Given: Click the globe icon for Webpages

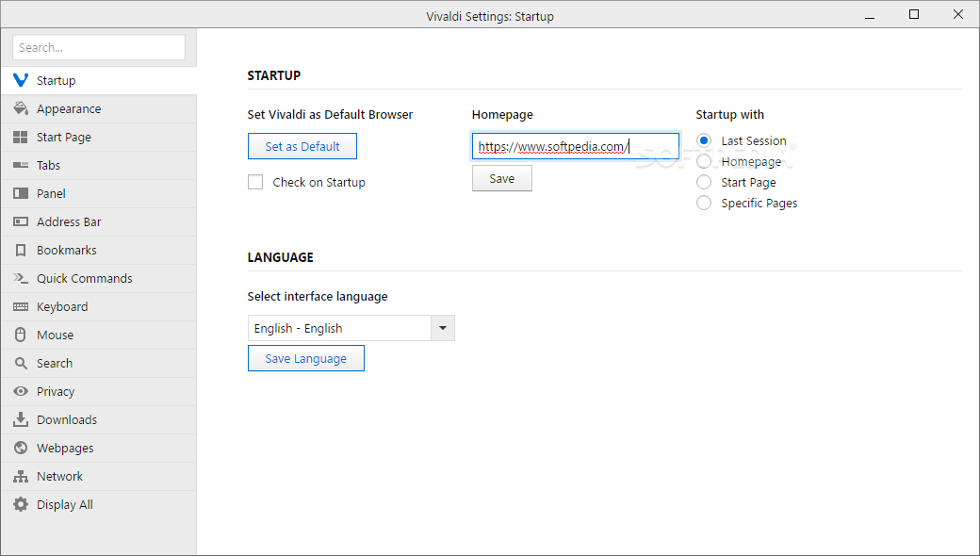Looking at the screenshot, I should click(x=21, y=448).
